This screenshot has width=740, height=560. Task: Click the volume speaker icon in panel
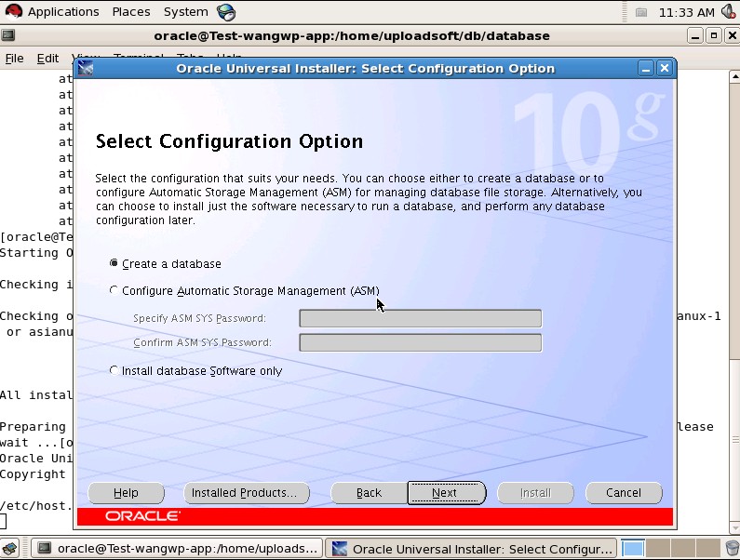coord(728,12)
